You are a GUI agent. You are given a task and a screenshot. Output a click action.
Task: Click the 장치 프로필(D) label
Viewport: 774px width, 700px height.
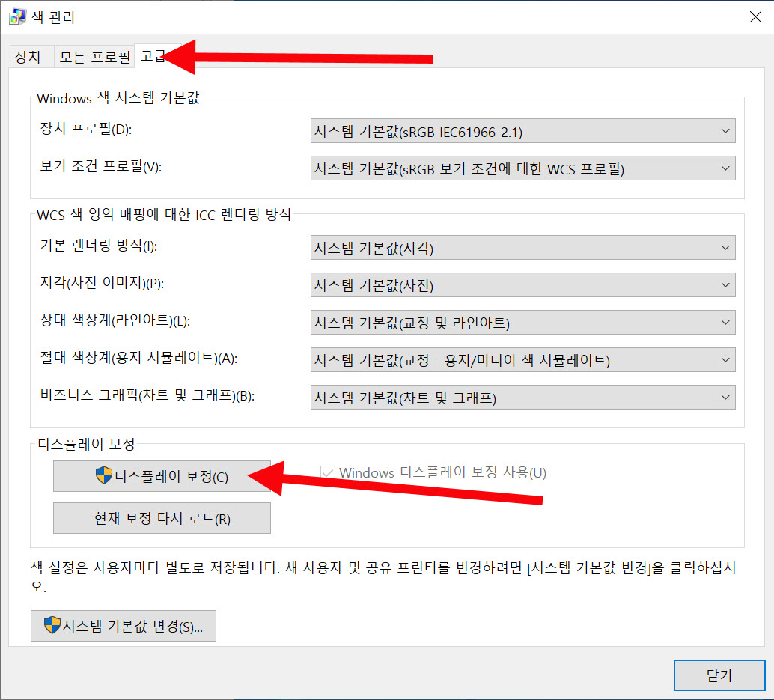tap(85, 129)
